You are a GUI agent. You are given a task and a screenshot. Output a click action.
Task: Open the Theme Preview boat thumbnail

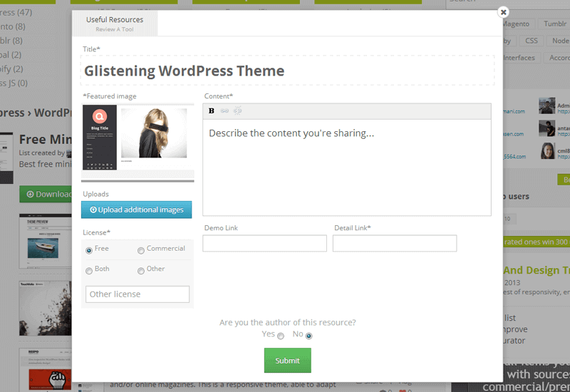[x=46, y=241]
